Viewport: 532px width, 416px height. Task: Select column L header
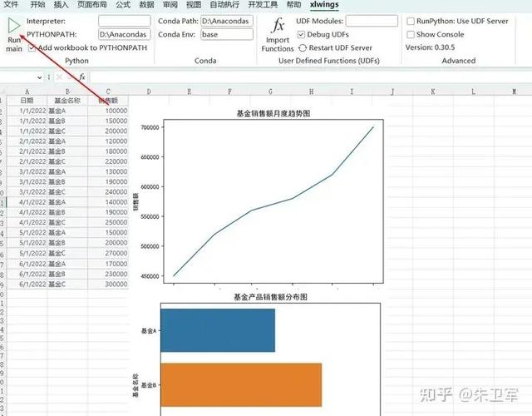(473, 92)
